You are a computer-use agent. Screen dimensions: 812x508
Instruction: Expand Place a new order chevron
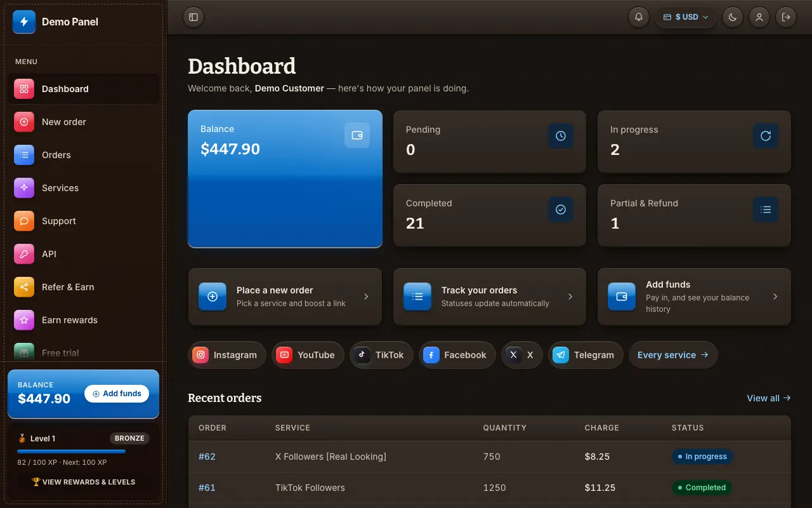366,297
